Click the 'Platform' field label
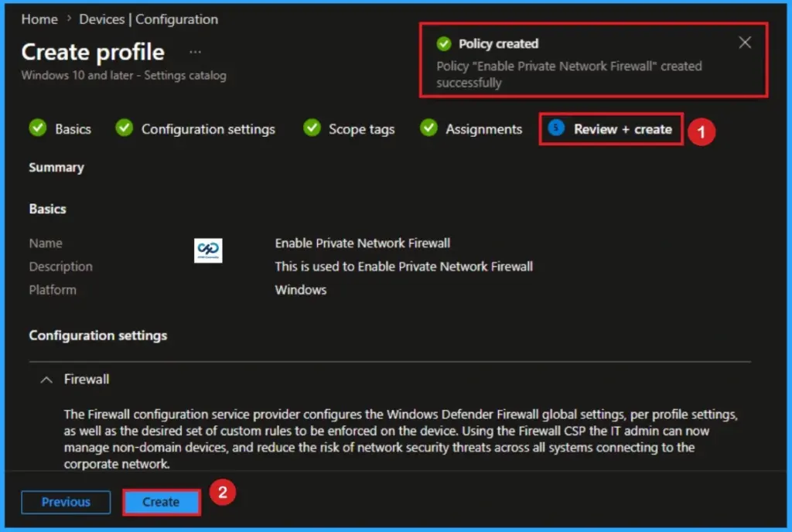The height and width of the screenshot is (532, 792). [x=53, y=290]
